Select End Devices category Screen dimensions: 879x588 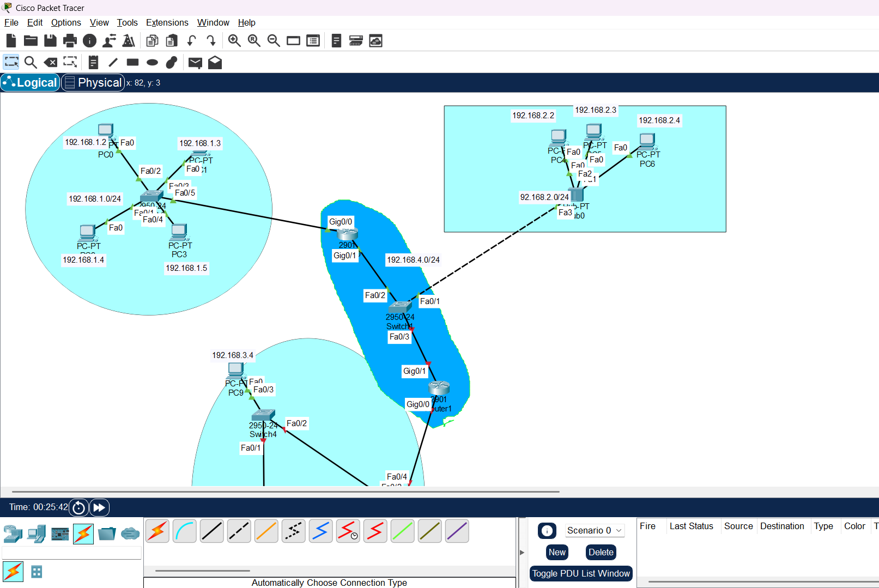[x=37, y=534]
